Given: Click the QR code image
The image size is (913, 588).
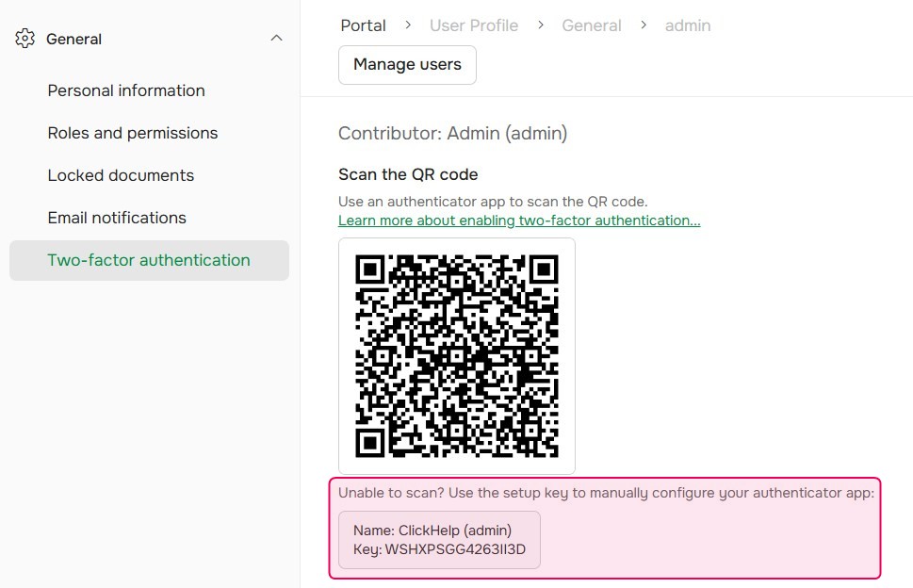Looking at the screenshot, I should (456, 355).
